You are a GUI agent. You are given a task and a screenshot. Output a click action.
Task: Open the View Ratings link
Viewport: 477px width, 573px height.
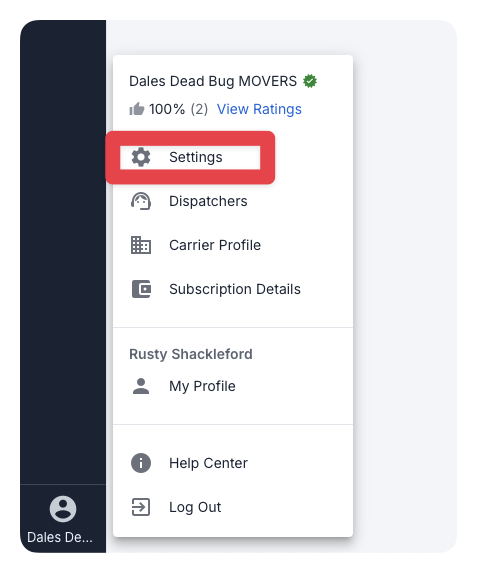pyautogui.click(x=259, y=109)
